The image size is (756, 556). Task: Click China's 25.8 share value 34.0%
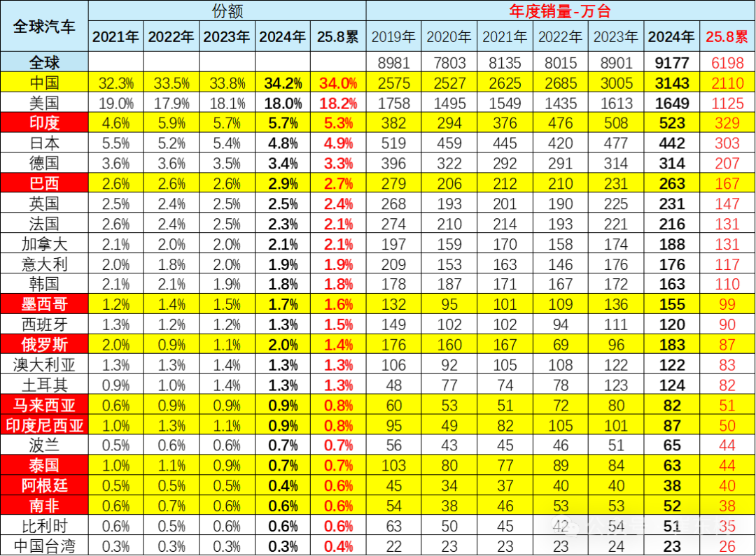point(338,83)
